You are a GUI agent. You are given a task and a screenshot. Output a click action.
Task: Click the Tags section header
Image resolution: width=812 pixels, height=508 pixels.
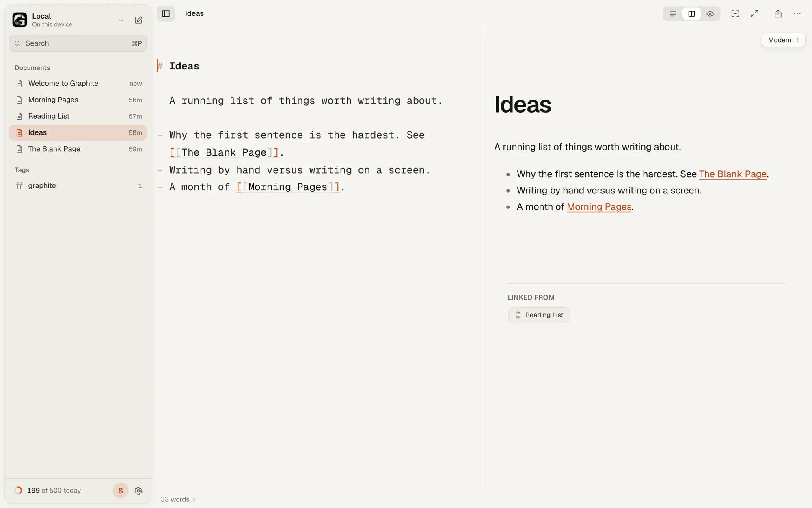point(22,170)
